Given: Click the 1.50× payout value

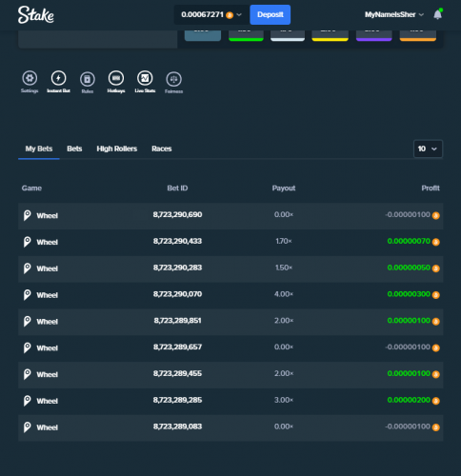Looking at the screenshot, I should tap(284, 268).
